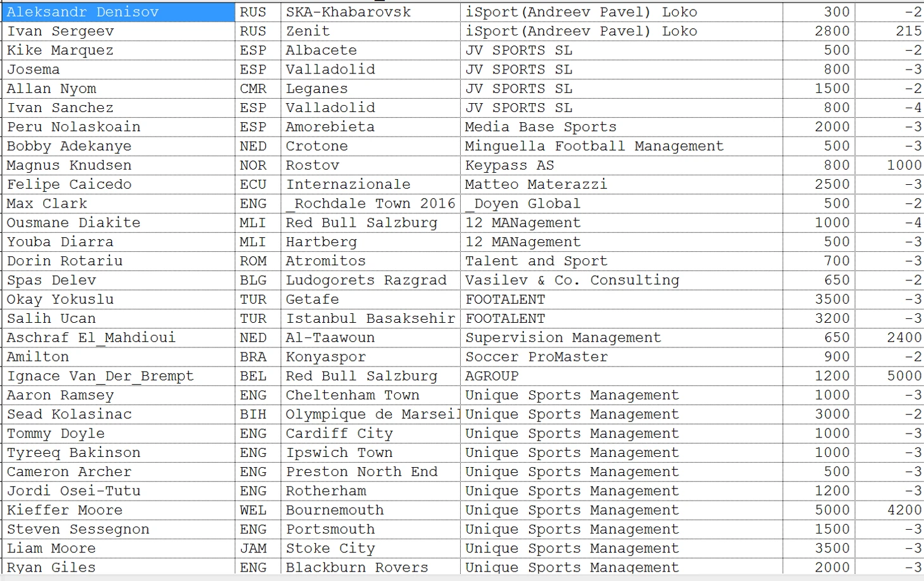Image resolution: width=924 pixels, height=581 pixels.
Task: Click the Getafe club cell
Action: (x=370, y=299)
